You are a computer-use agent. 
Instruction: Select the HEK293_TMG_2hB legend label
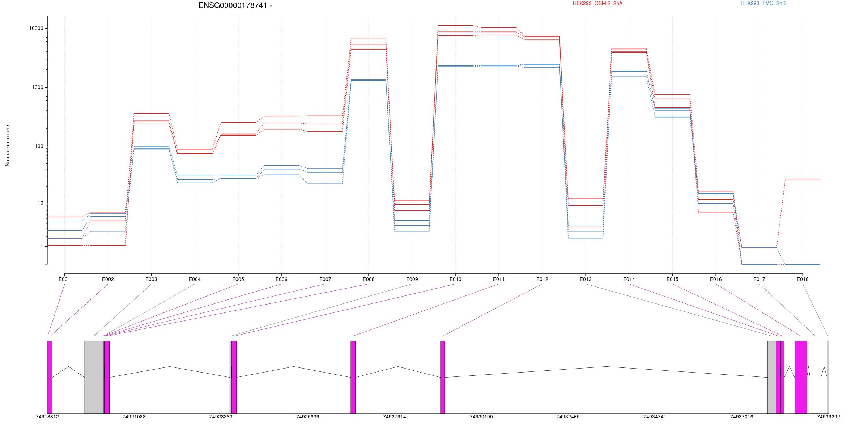(x=763, y=3)
